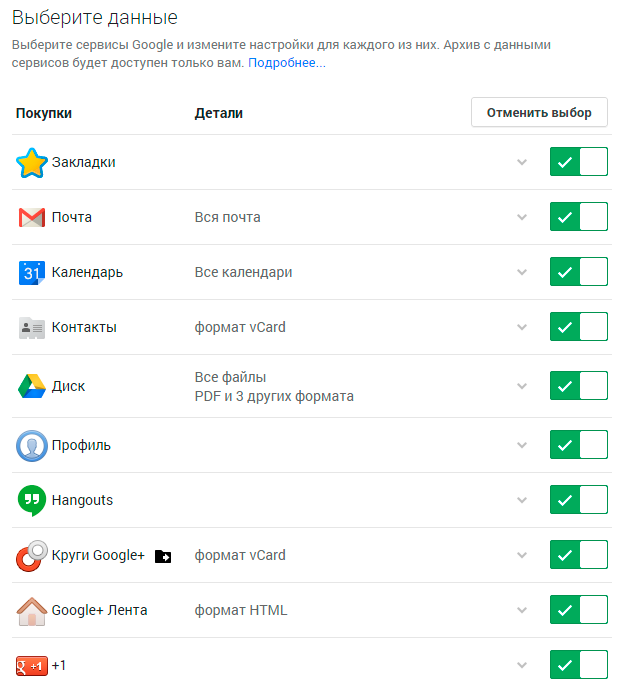
Task: Toggle off Hangouts data export
Action: [579, 500]
